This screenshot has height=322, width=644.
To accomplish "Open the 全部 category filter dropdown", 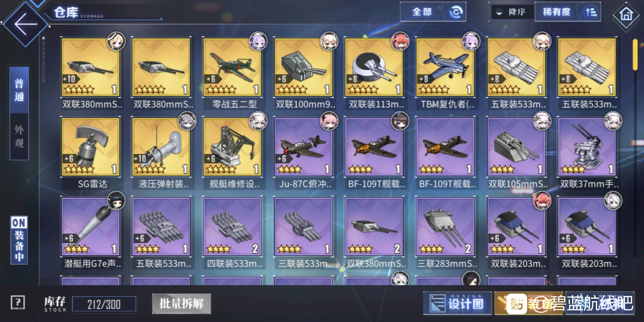I will pos(433,12).
